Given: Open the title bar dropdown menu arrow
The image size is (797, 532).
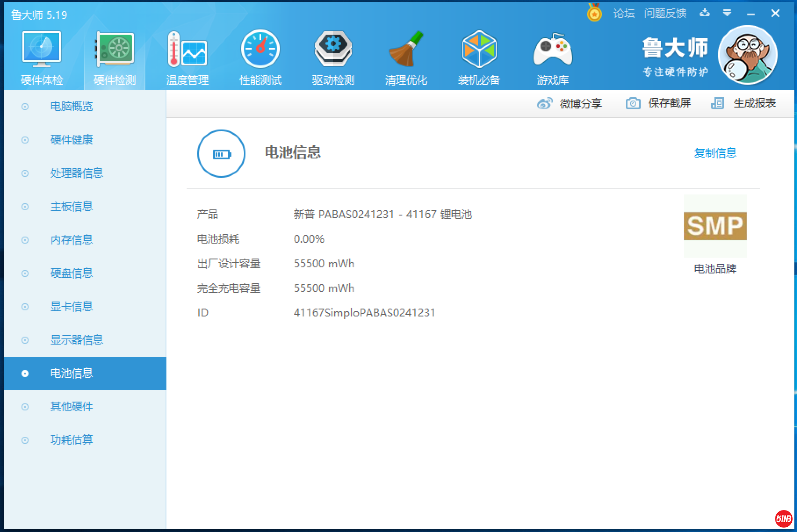Looking at the screenshot, I should [727, 13].
